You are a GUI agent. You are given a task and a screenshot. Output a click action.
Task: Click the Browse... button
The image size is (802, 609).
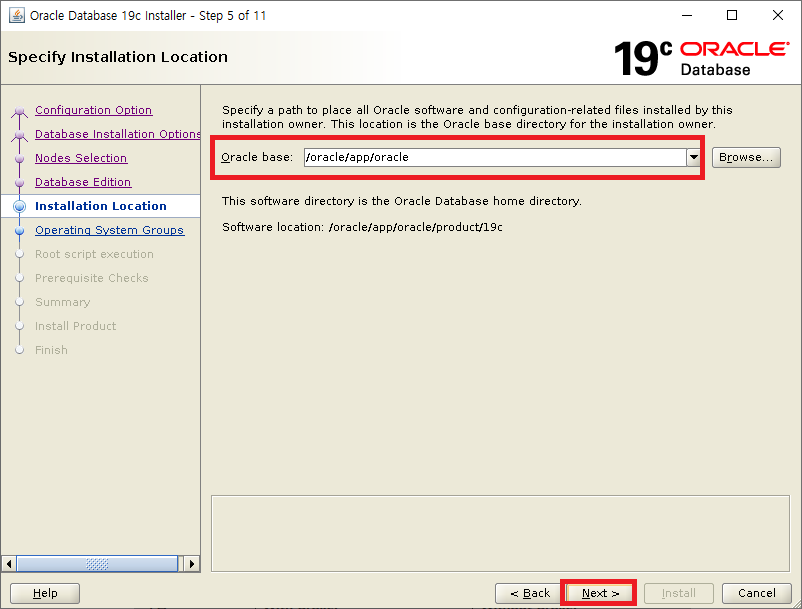coord(746,157)
